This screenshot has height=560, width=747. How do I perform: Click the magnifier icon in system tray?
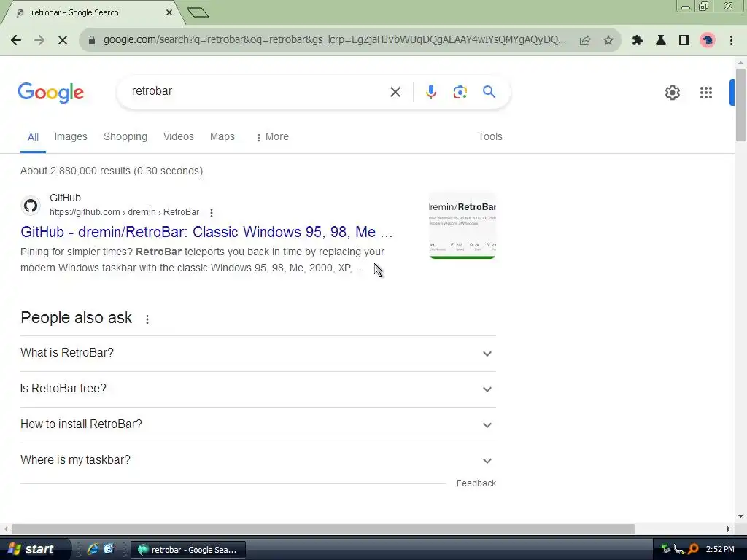tap(693, 550)
